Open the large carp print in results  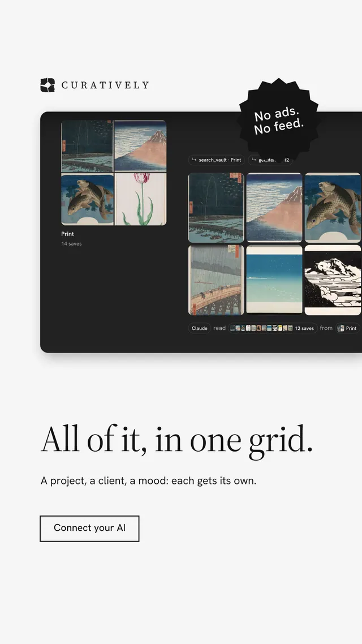point(333,208)
